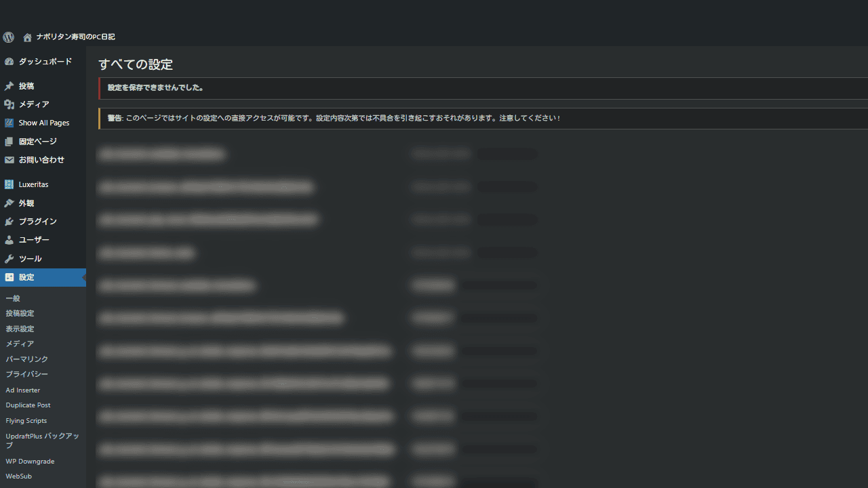Click the ダッシュボード gauge icon

pos(9,62)
